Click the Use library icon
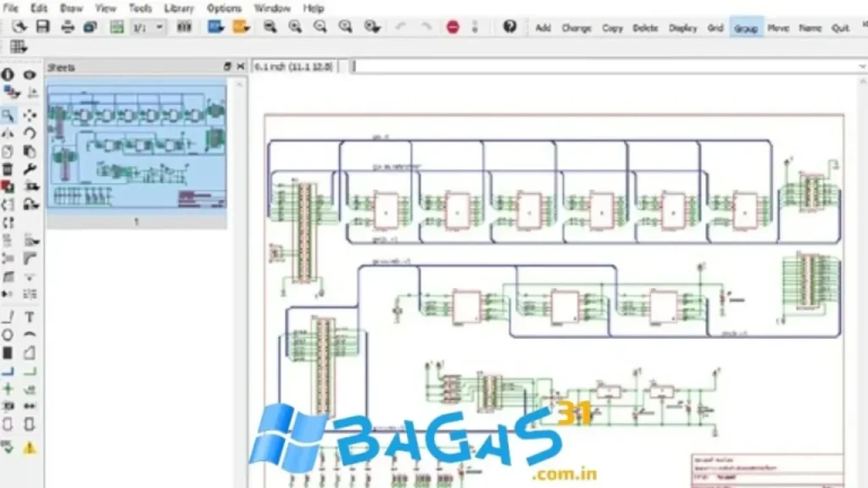The height and width of the screenshot is (488, 868). click(184, 26)
